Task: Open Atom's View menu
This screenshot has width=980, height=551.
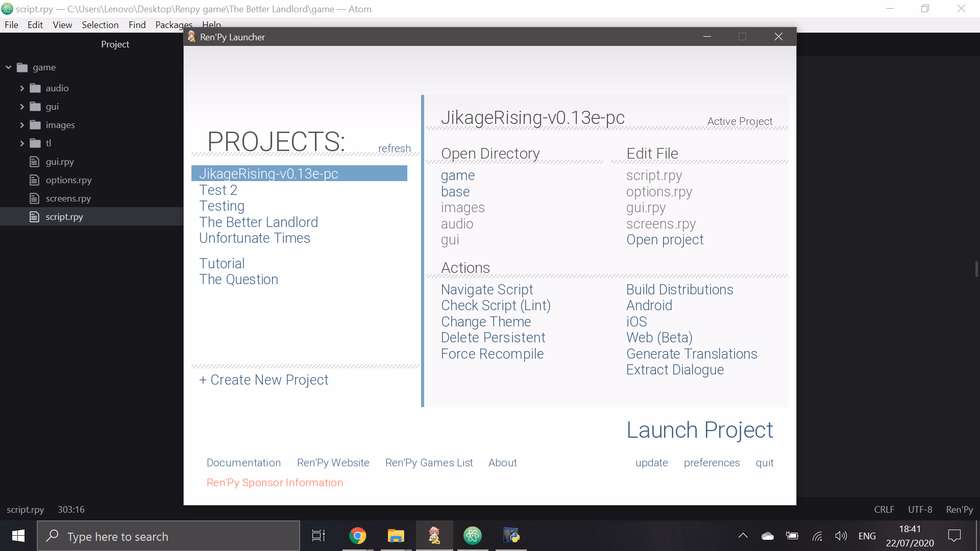Action: pyautogui.click(x=62, y=25)
